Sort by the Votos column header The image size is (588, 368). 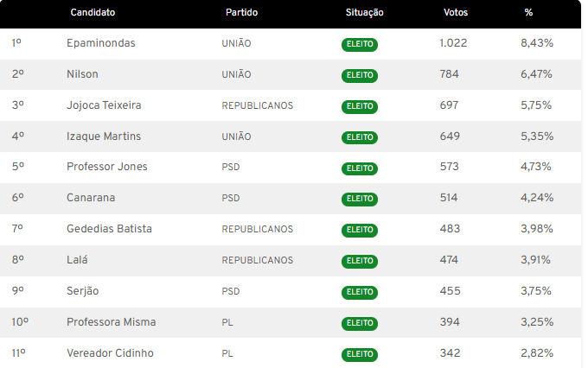click(455, 14)
